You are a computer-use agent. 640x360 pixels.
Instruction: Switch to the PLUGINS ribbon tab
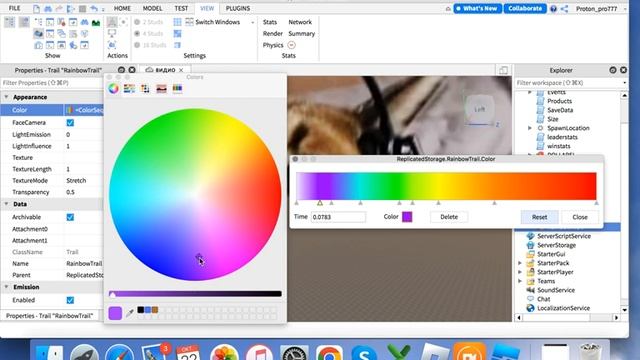coord(238,8)
